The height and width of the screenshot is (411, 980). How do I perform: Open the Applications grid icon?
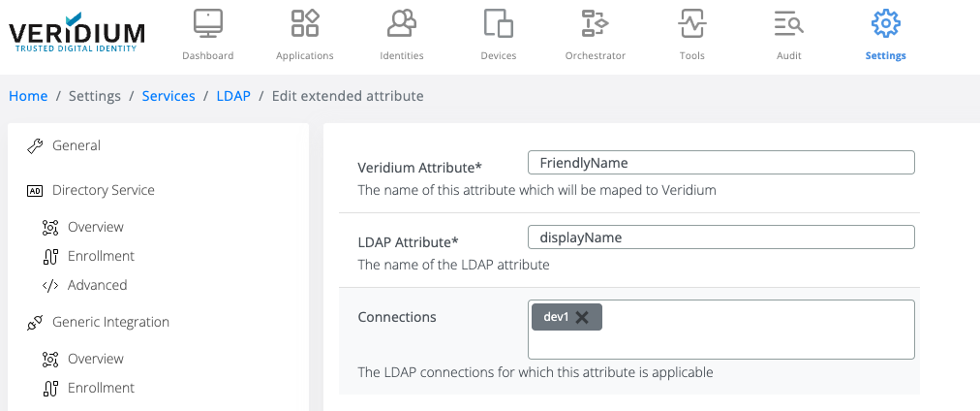(305, 22)
